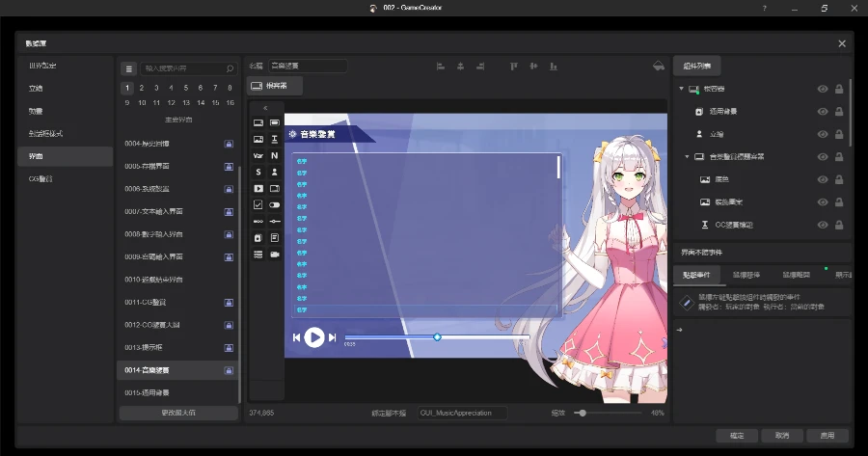Collapse the root container tree node
The width and height of the screenshot is (868, 456).
[x=681, y=90]
